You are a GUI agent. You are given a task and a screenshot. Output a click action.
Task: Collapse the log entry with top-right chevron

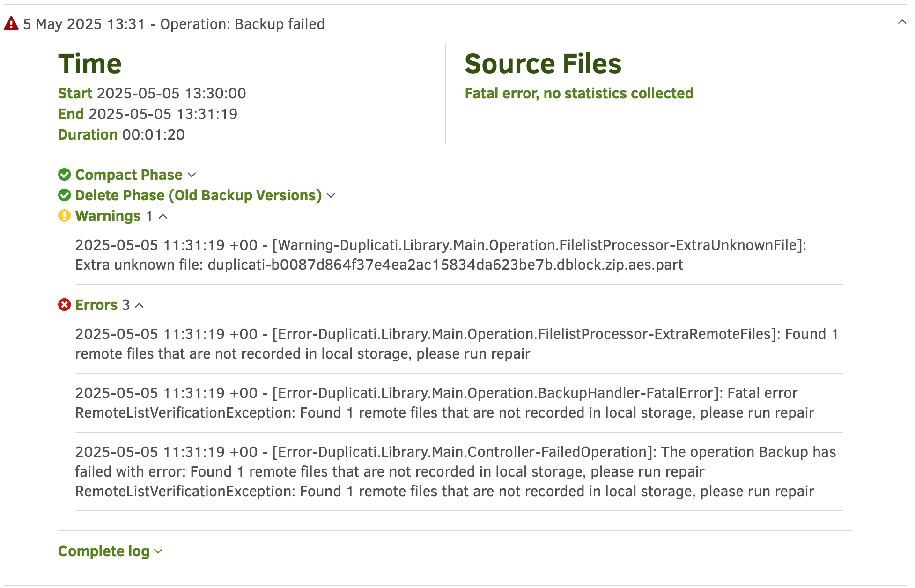(x=902, y=22)
